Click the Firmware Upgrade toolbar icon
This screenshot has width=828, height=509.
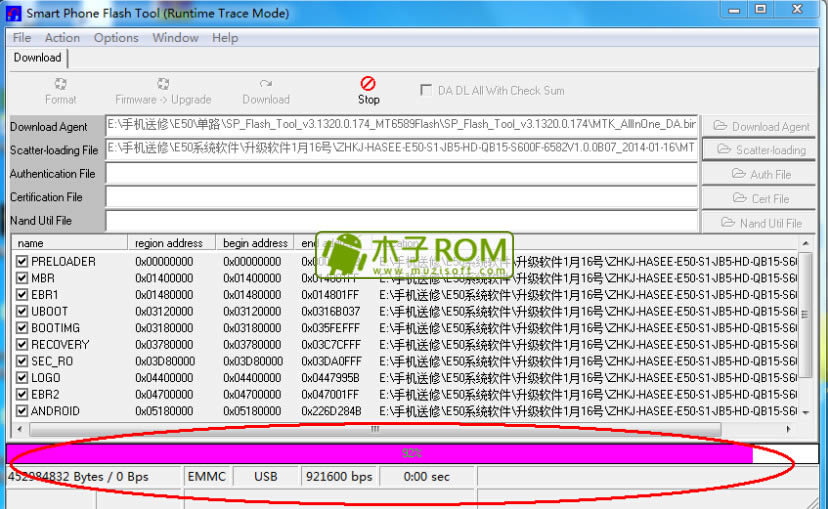point(162,84)
